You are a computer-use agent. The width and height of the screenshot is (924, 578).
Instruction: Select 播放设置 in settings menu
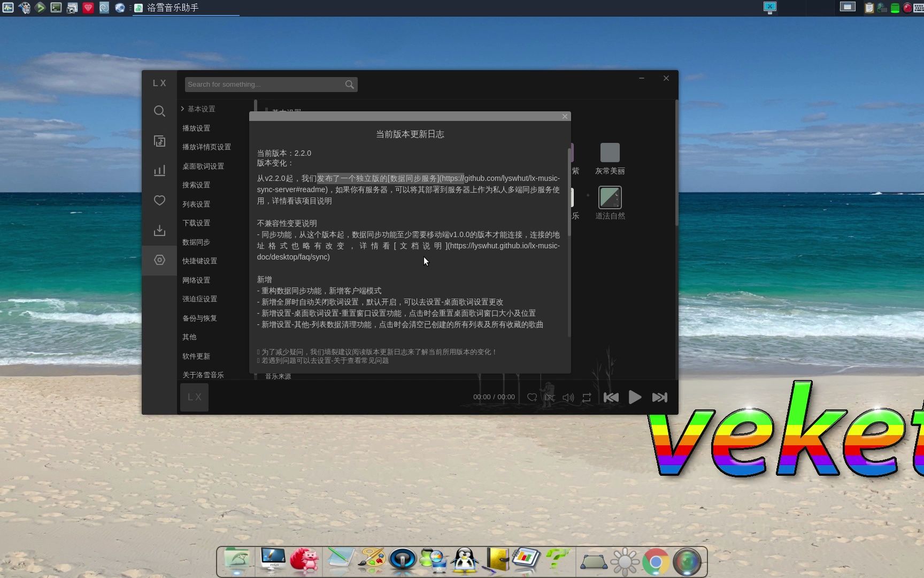pos(196,128)
